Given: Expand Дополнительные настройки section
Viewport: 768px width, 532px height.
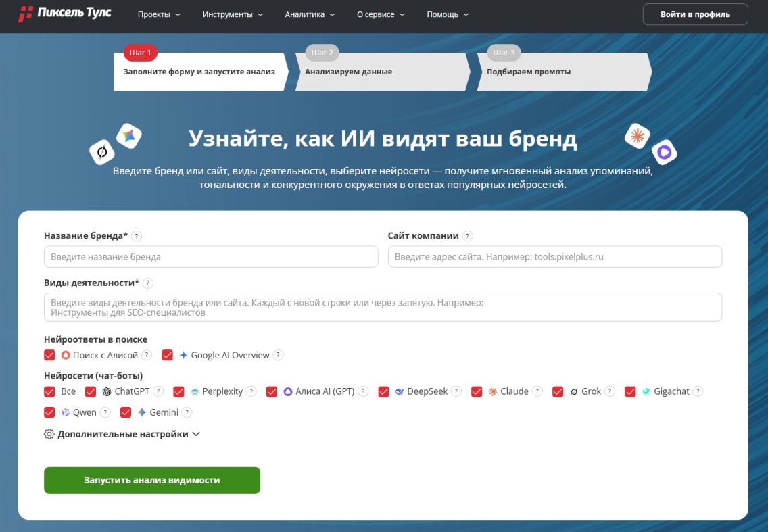Looking at the screenshot, I should (122, 434).
